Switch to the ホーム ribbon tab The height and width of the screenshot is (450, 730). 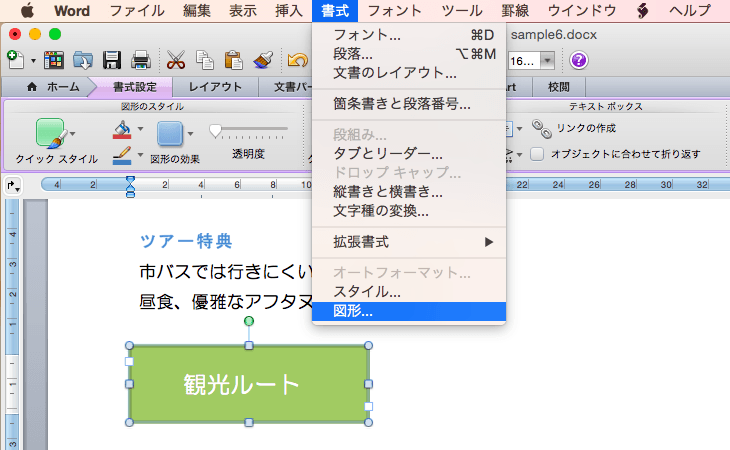[54, 87]
